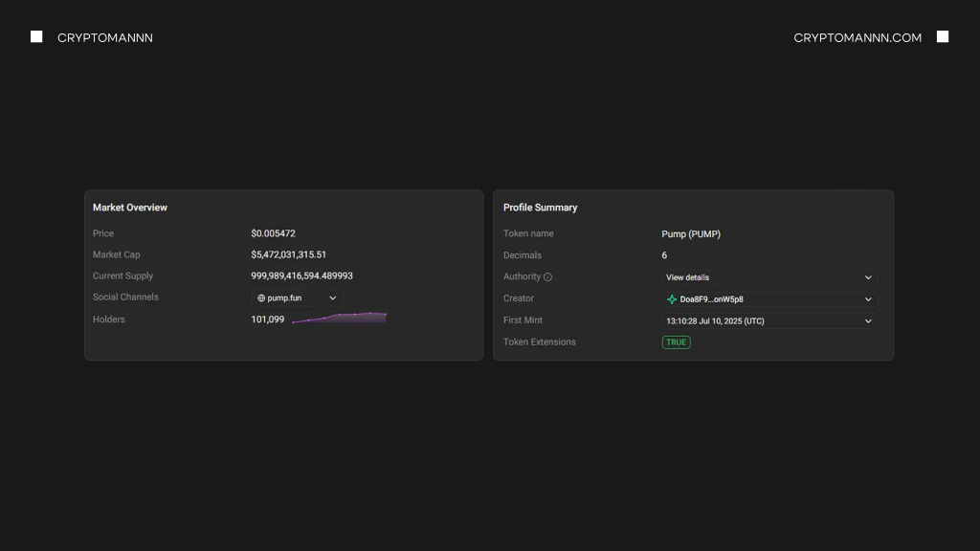Screen dimensions: 980x551
Task: Click the Market Overview panel title
Action: pyautogui.click(x=130, y=207)
